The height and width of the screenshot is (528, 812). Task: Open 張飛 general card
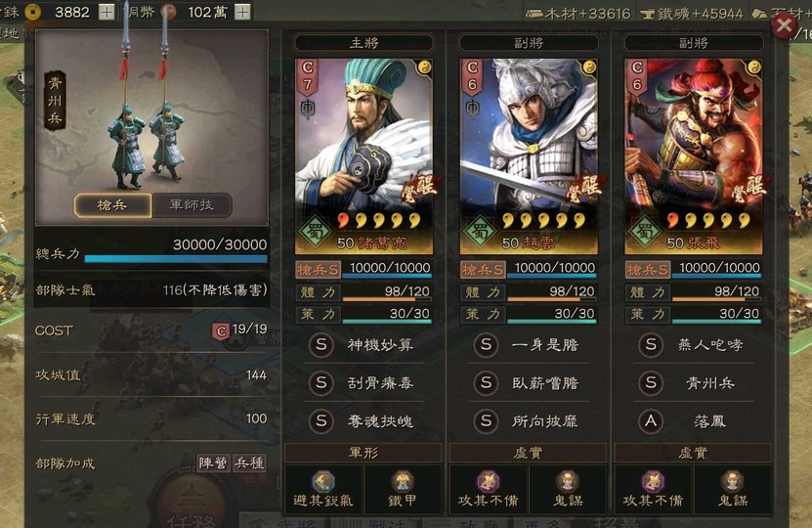(x=694, y=156)
